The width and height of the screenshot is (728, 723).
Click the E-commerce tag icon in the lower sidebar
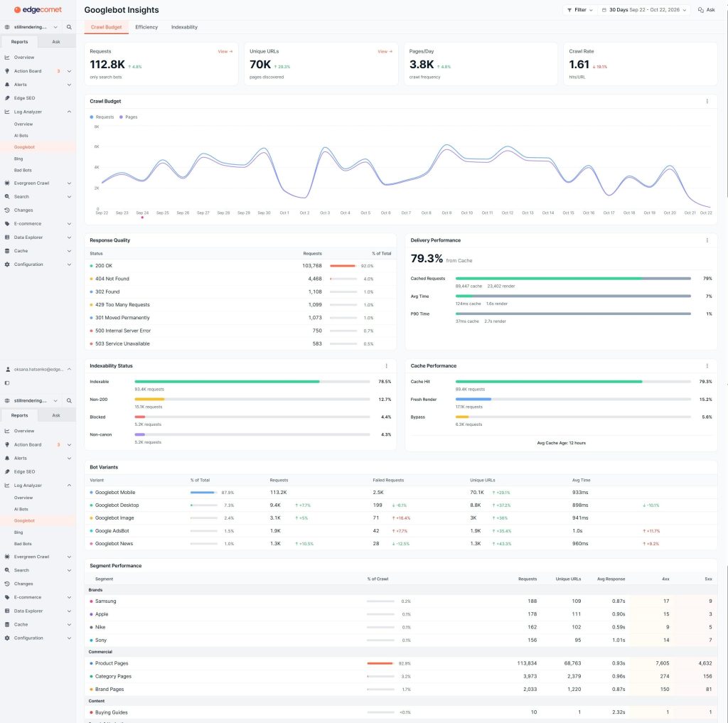[7, 597]
